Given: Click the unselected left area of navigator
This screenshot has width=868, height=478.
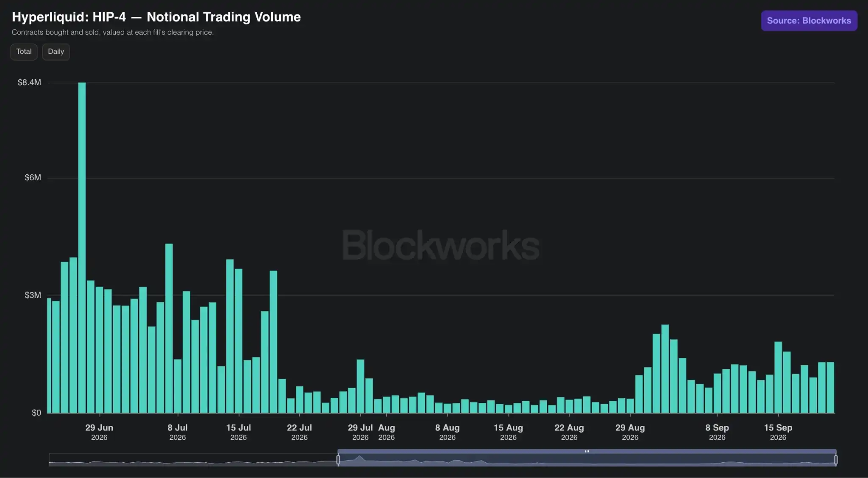Looking at the screenshot, I should tap(193, 459).
